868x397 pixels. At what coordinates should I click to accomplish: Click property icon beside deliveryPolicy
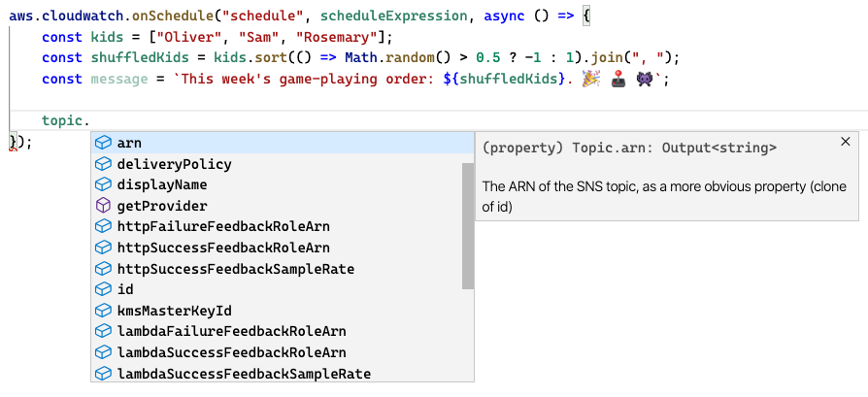point(103,164)
